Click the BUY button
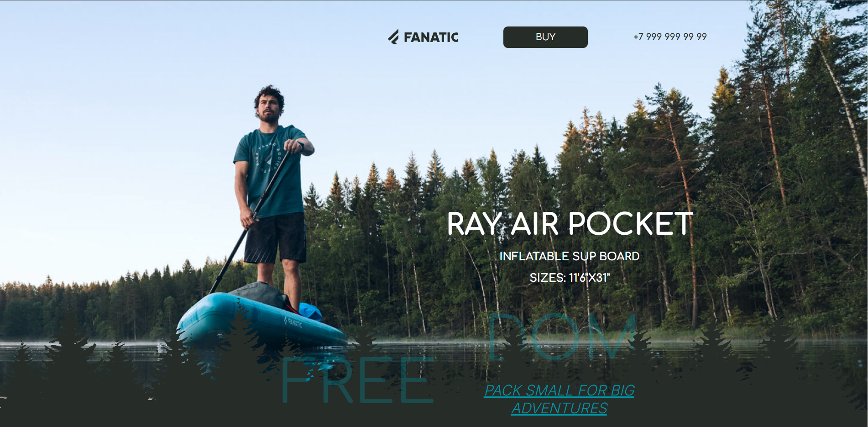The height and width of the screenshot is (427, 868). tap(545, 37)
